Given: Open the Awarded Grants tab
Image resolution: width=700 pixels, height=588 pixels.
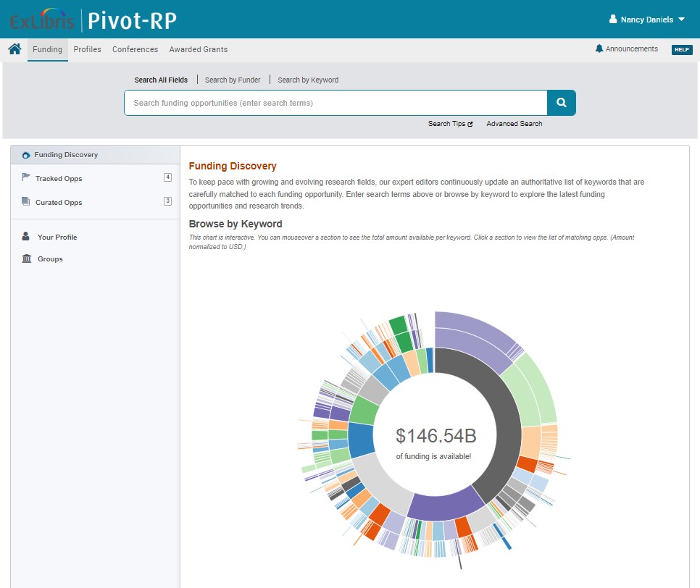Looking at the screenshot, I should point(198,49).
